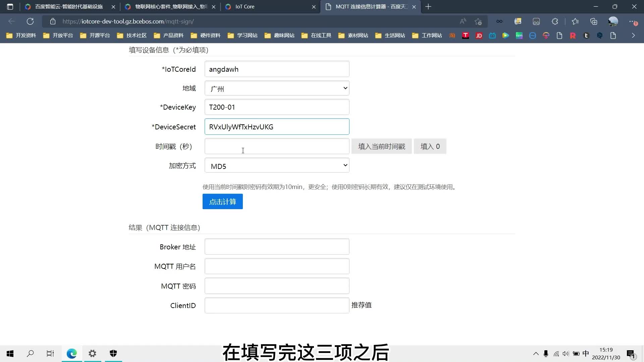Click the MQTT 用户名 result field
This screenshot has width=644, height=362.
click(x=277, y=266)
